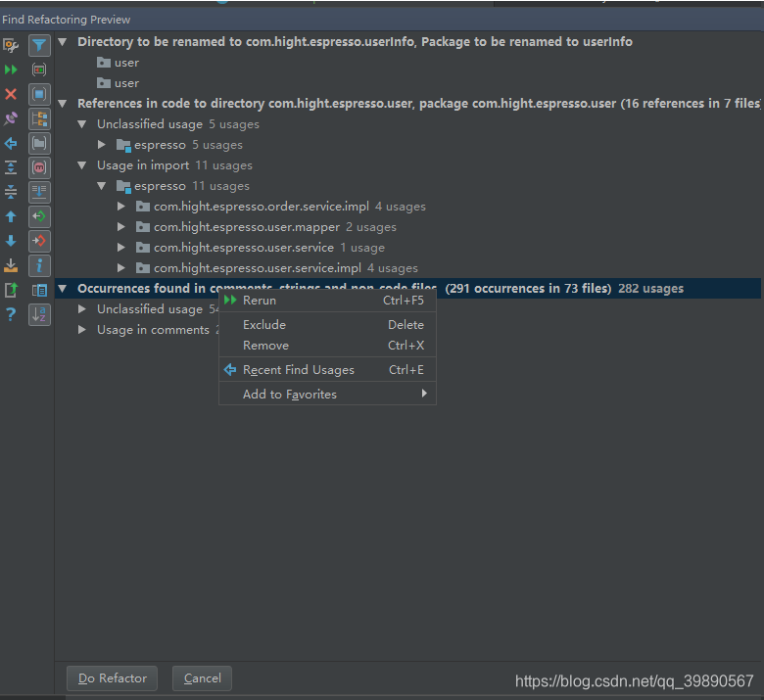Toggle show read access green icon
The width and height of the screenshot is (764, 700).
click(x=39, y=216)
